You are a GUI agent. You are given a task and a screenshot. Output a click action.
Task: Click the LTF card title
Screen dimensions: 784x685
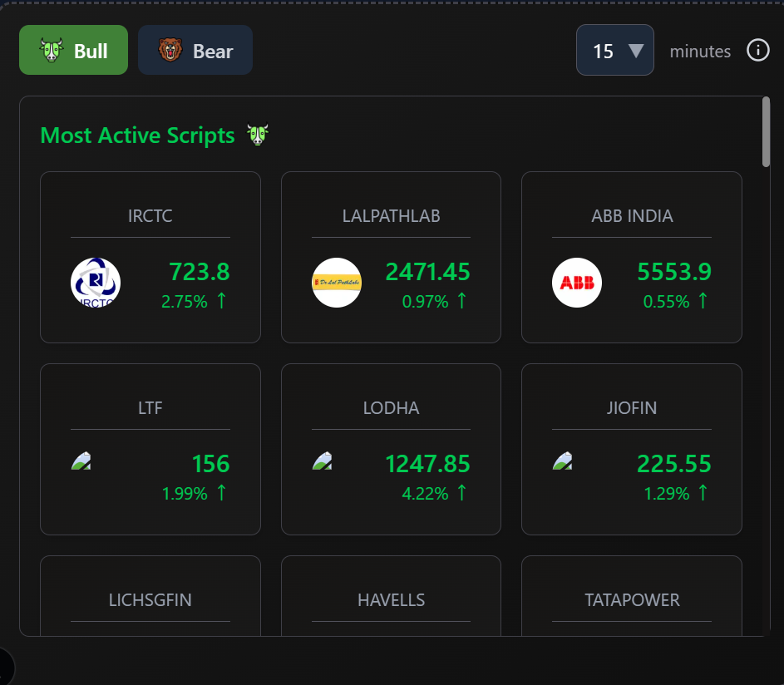150,408
